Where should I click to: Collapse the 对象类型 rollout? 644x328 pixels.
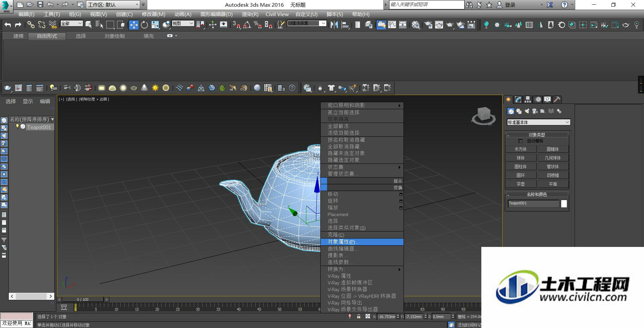[537, 135]
